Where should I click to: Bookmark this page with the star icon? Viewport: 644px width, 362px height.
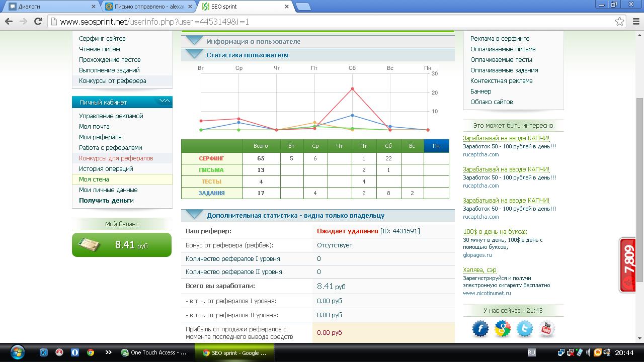click(x=619, y=22)
